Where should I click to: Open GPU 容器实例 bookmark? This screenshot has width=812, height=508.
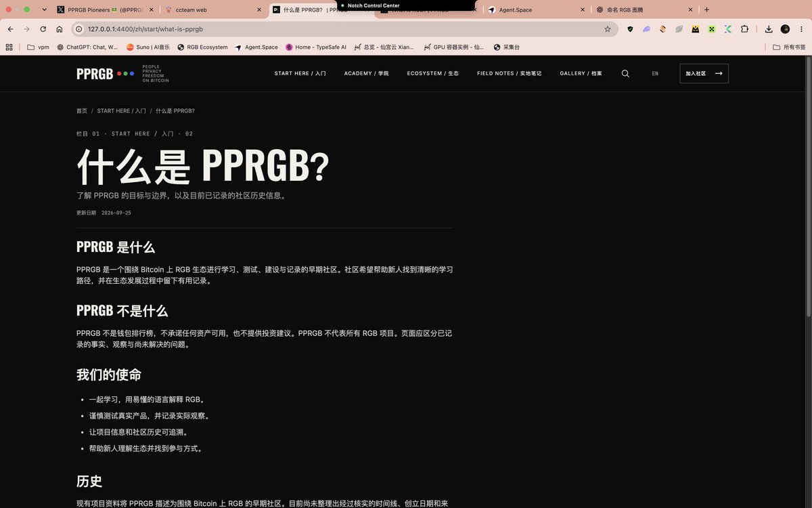tap(453, 47)
